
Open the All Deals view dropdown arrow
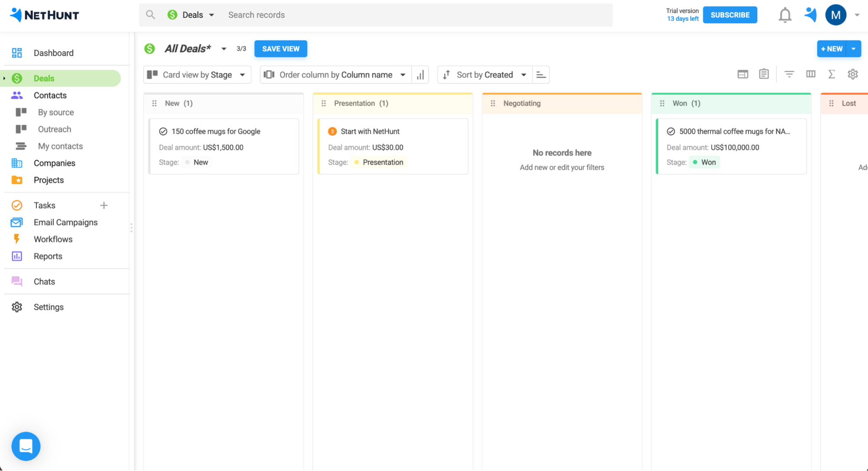224,49
